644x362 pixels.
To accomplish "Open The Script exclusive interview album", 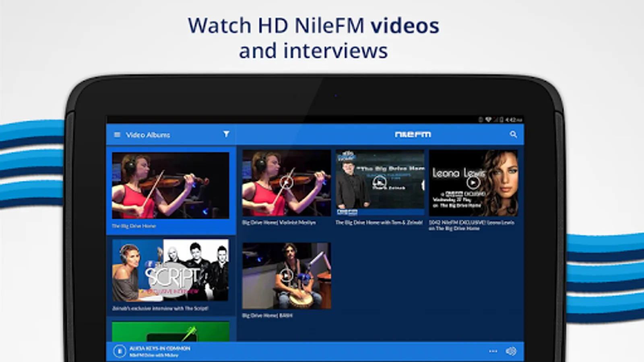I will [171, 270].
